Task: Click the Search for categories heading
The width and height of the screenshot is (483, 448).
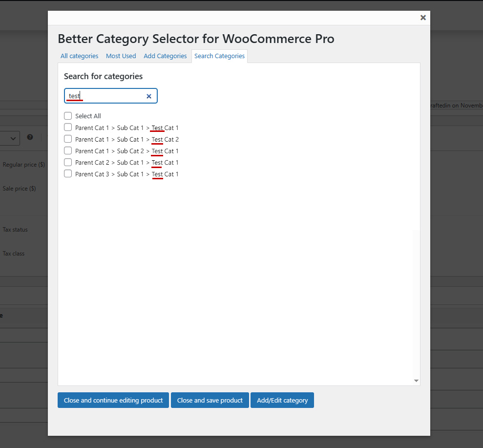Action: pyautogui.click(x=103, y=76)
